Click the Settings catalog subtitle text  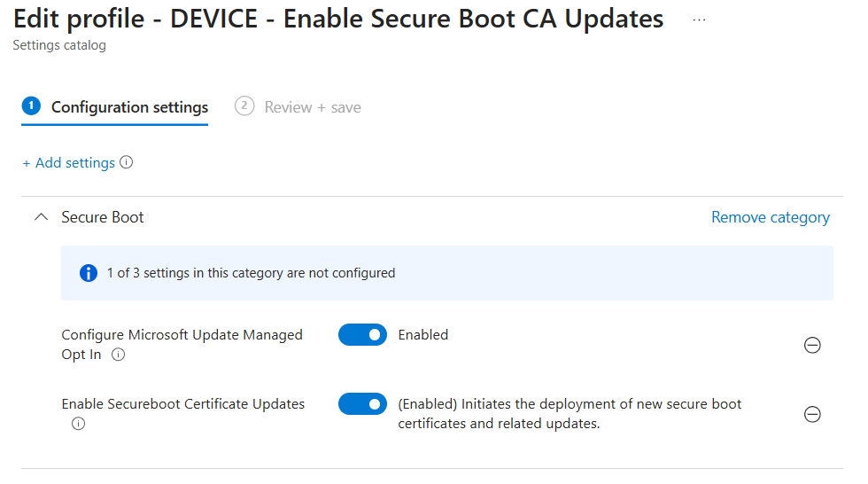coord(59,45)
